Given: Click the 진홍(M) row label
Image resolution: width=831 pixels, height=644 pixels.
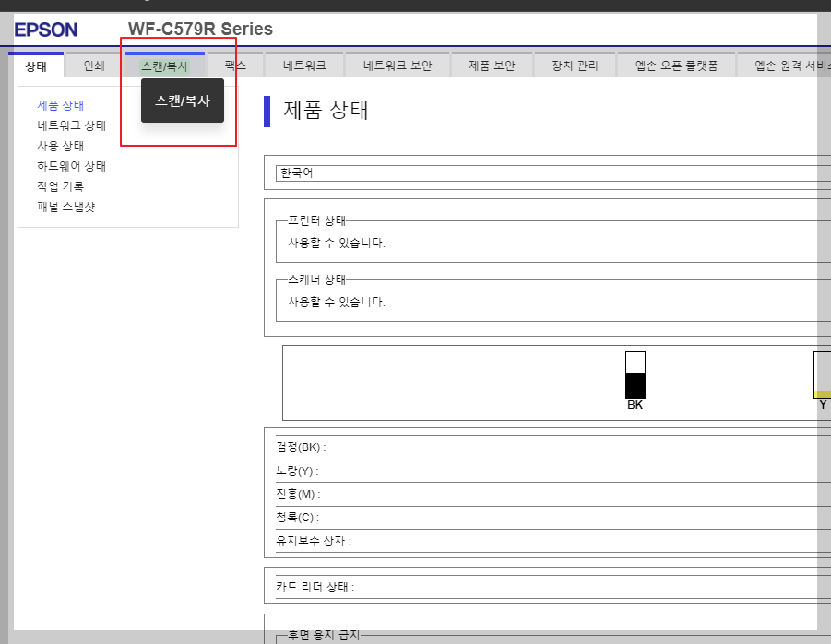Looking at the screenshot, I should (298, 494).
